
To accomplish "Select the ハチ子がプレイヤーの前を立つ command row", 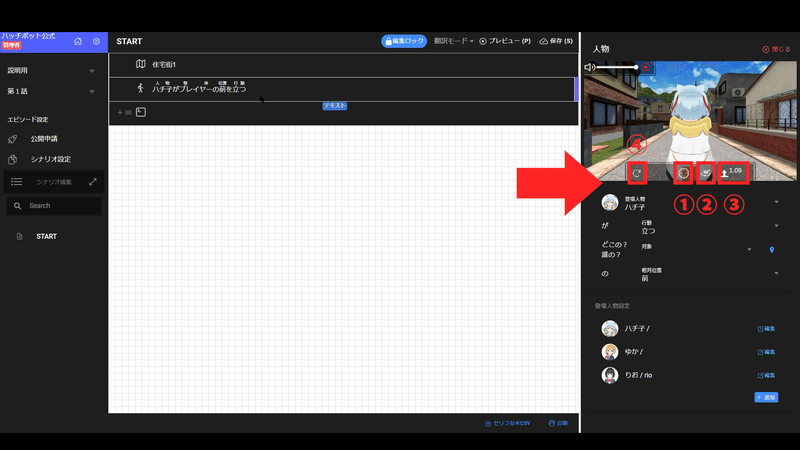I will pyautogui.click(x=342, y=89).
